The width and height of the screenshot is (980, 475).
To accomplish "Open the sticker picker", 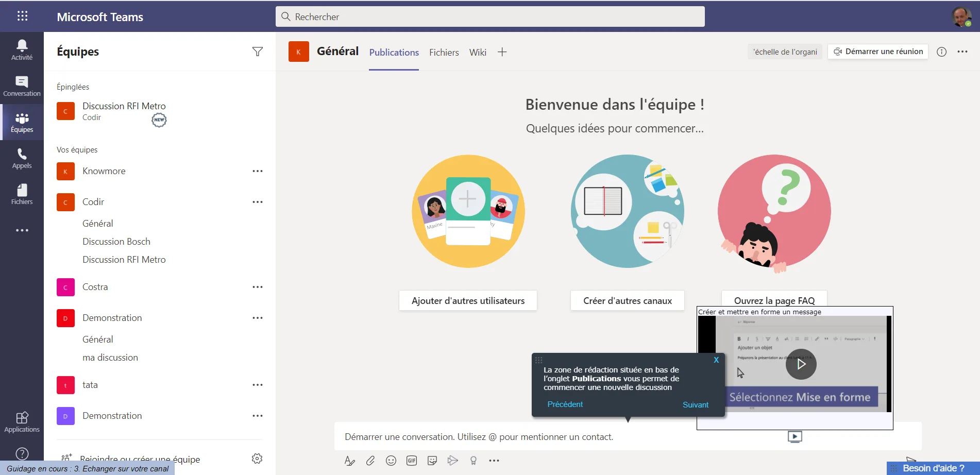I will pyautogui.click(x=432, y=461).
